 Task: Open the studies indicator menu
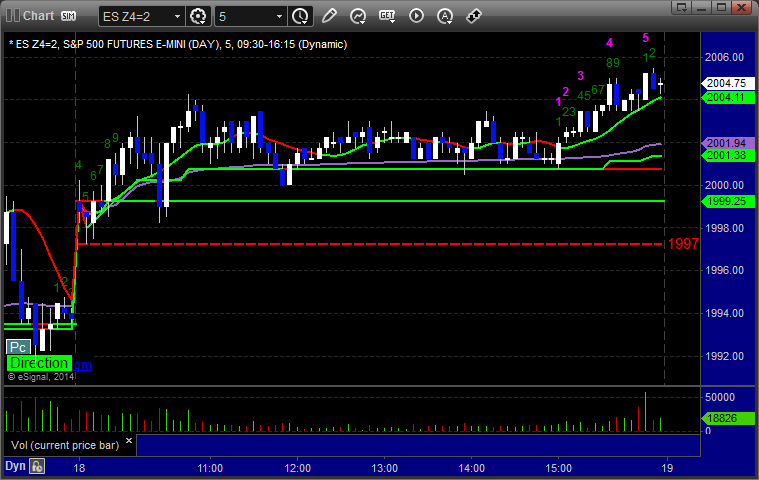coord(358,16)
